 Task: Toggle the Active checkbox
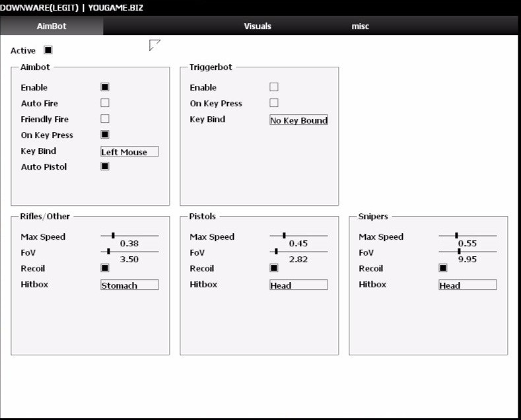click(48, 50)
